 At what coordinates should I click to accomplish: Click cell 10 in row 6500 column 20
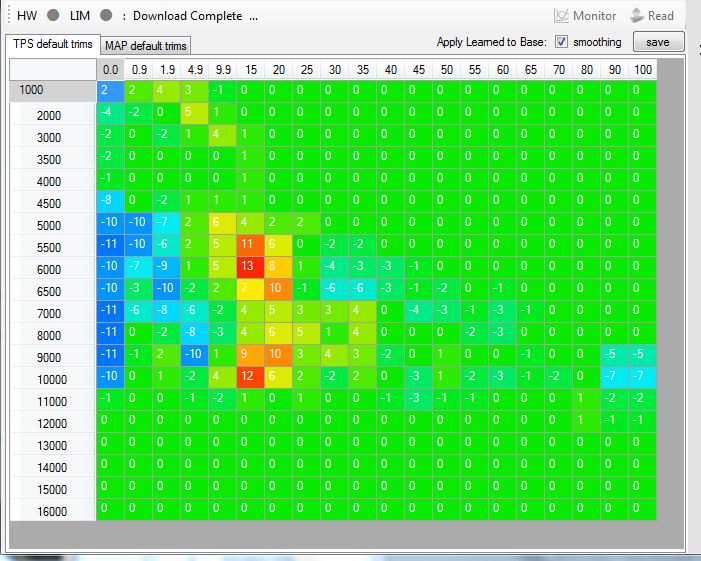coord(279,289)
